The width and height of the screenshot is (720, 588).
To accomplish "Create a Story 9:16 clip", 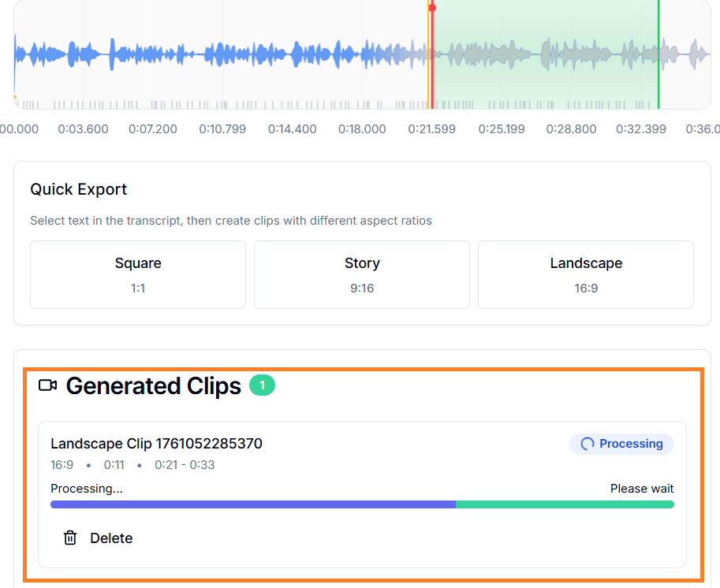I will [362, 274].
